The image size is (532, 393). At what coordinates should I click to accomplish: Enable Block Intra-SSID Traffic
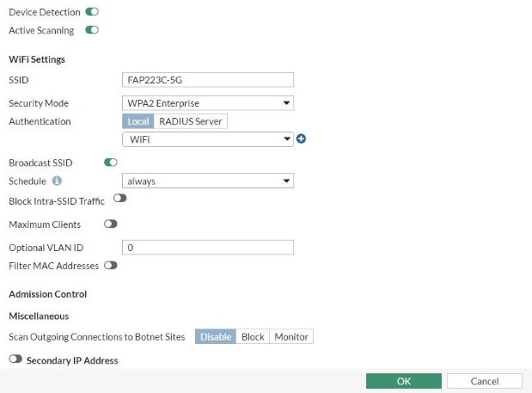(x=119, y=199)
